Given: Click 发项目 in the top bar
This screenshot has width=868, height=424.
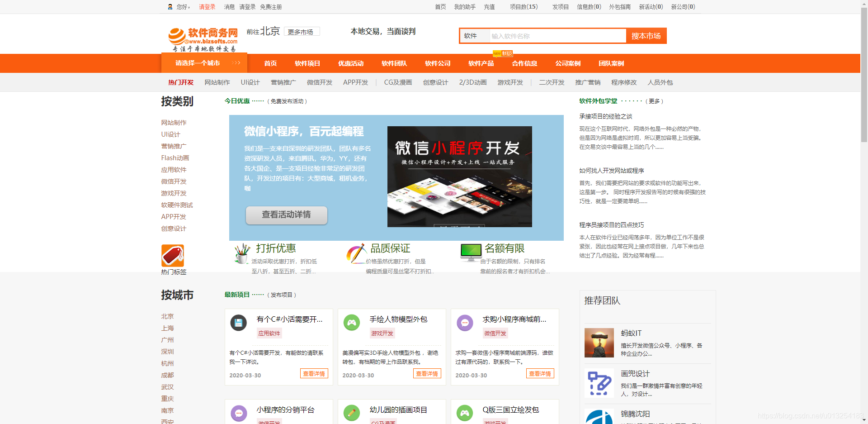Looking at the screenshot, I should coord(561,7).
